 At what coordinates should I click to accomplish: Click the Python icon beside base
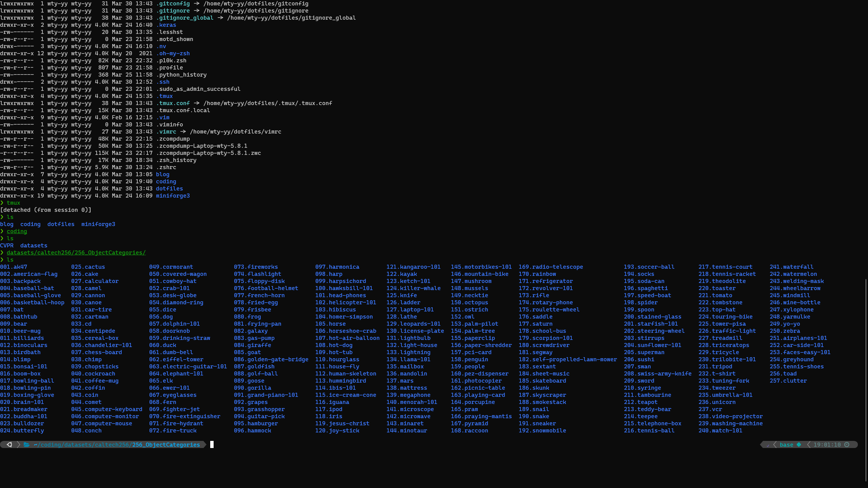pyautogui.click(x=799, y=445)
